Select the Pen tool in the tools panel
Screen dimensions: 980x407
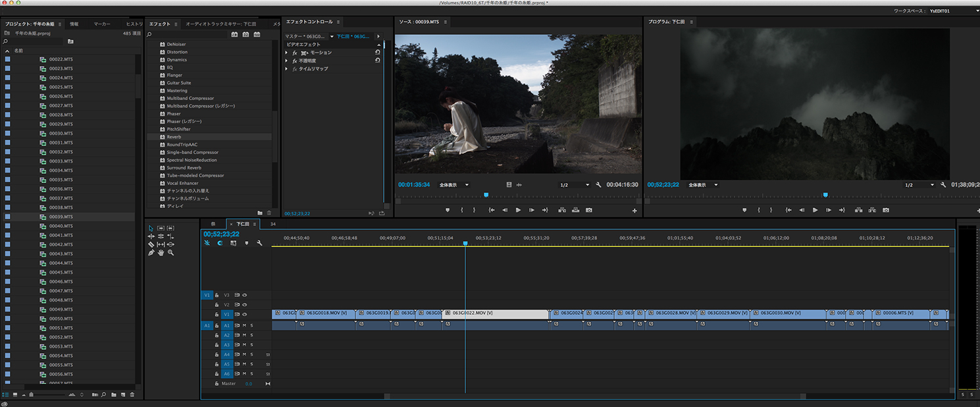[x=151, y=253]
